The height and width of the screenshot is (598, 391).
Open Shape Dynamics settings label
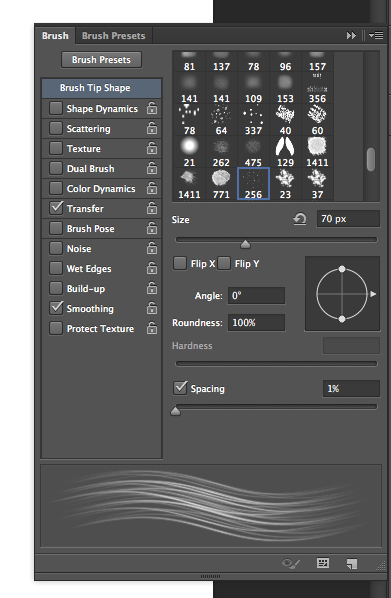pyautogui.click(x=102, y=109)
